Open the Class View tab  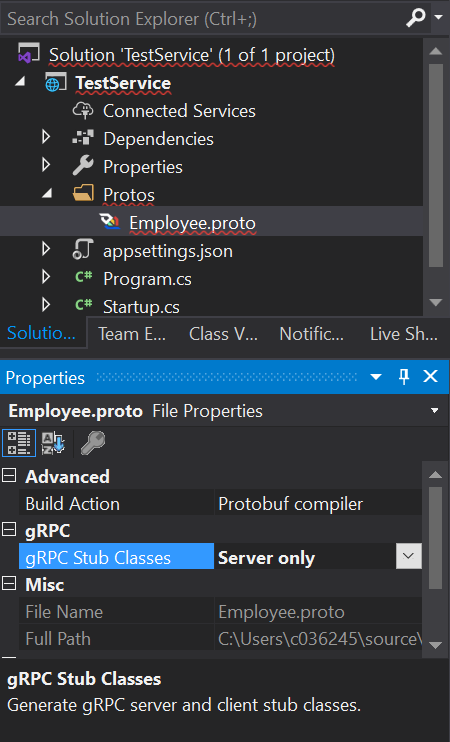click(223, 334)
